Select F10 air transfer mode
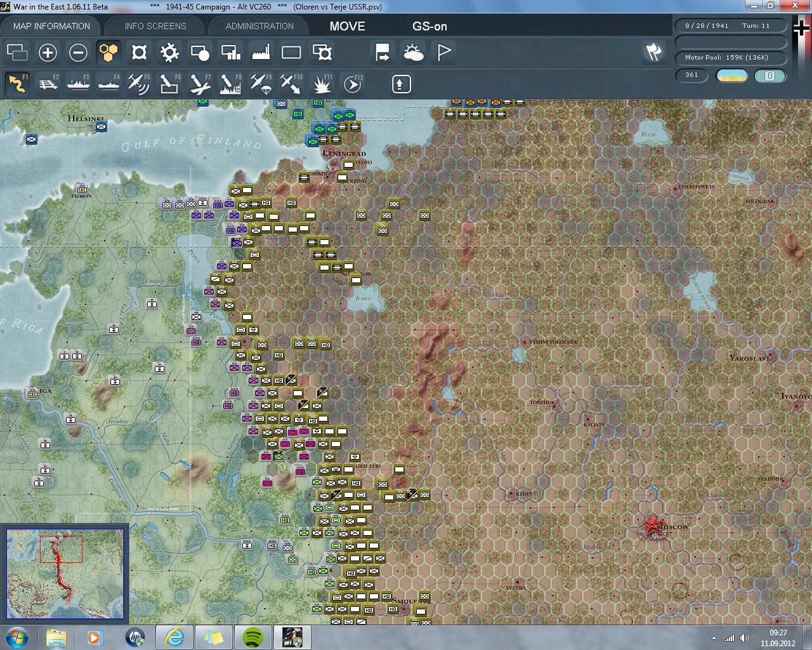The width and height of the screenshot is (812, 650). [291, 84]
